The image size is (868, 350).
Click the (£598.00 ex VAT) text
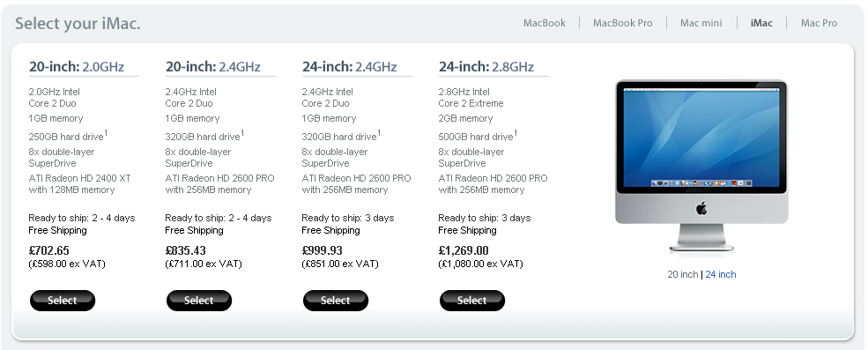(67, 264)
